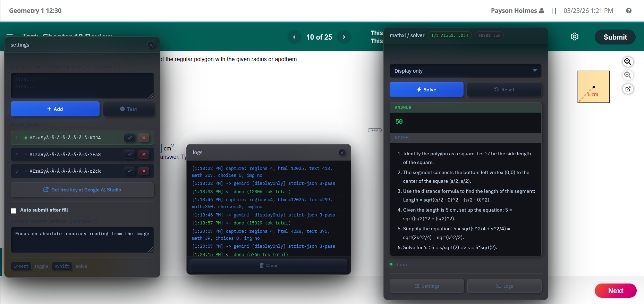
Task: Click the API keys text area
Action: (x=82, y=85)
